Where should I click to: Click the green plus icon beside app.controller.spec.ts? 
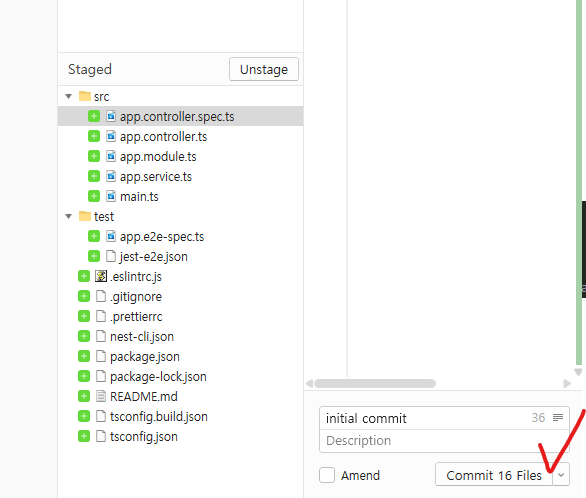point(94,116)
